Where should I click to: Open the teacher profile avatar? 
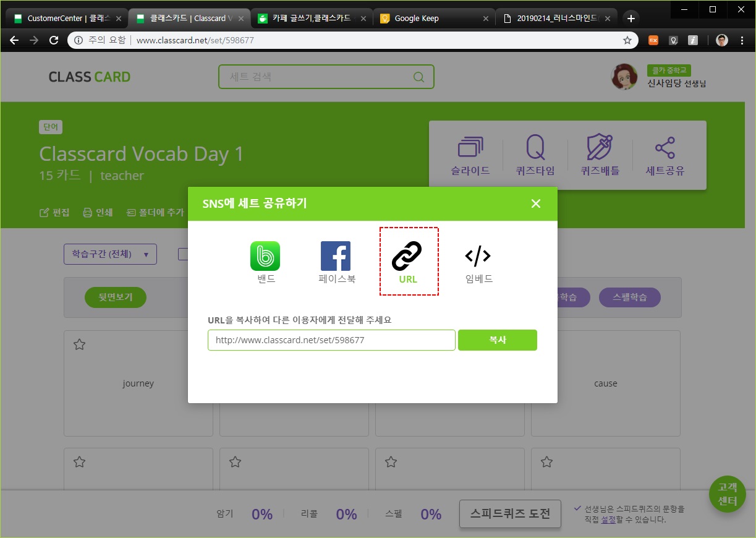coord(624,77)
